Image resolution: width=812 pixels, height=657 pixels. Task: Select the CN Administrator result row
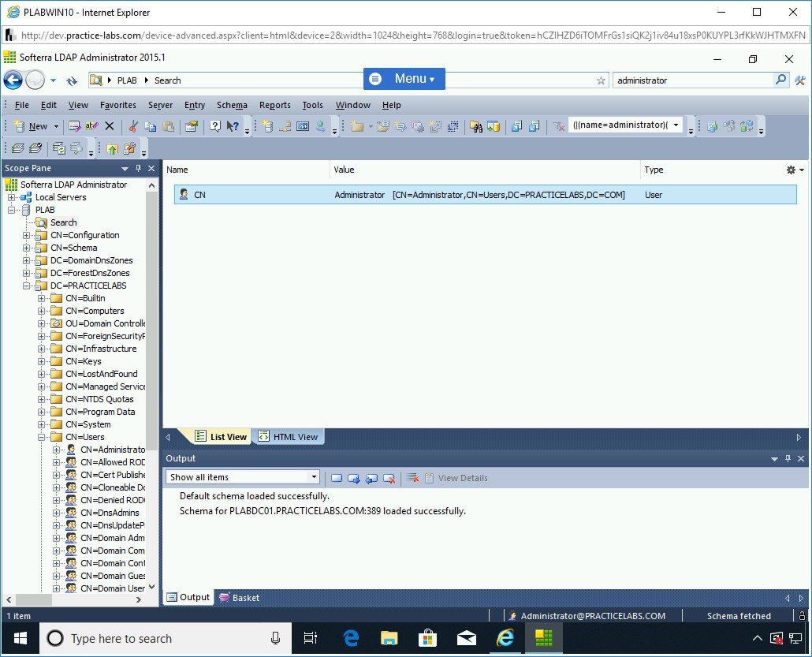485,195
